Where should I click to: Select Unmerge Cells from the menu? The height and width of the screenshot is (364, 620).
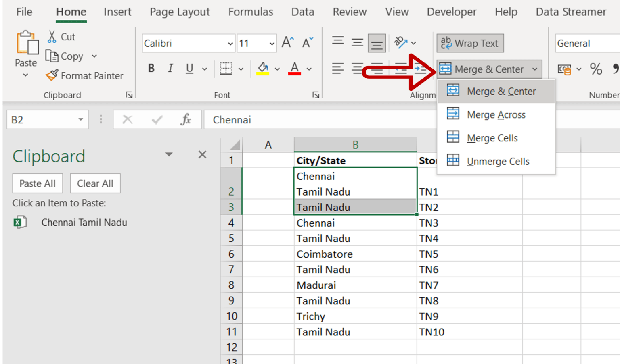coord(498,161)
